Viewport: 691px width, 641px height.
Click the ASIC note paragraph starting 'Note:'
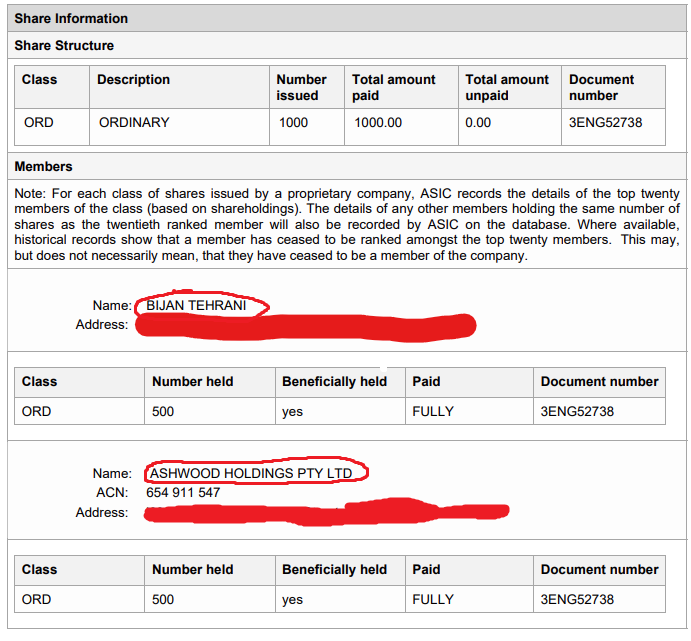[x=347, y=225]
